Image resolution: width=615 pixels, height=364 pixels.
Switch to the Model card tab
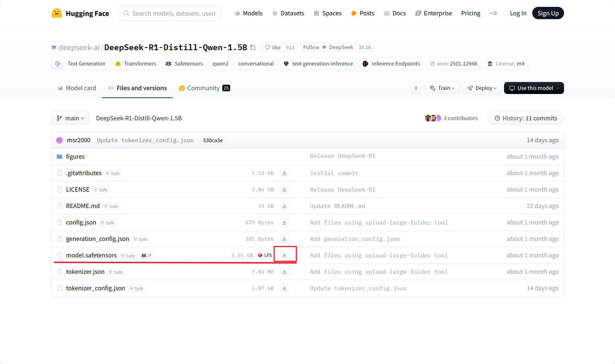tap(77, 88)
